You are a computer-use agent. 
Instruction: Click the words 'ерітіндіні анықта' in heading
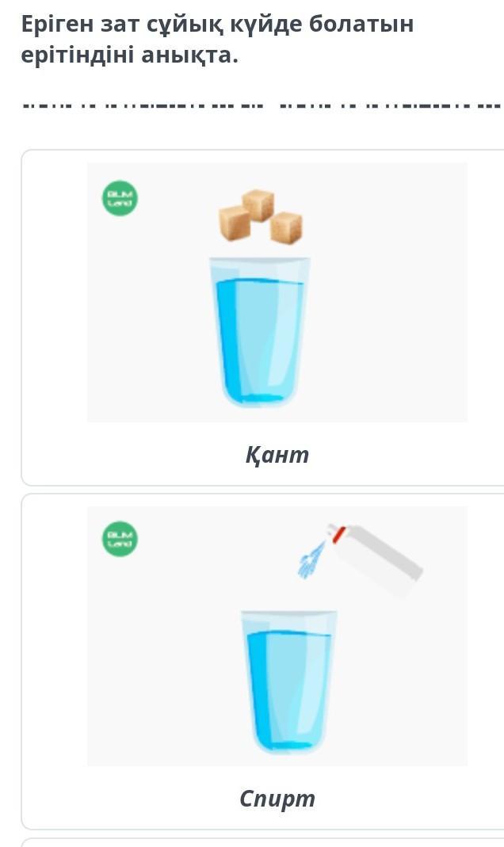pyautogui.click(x=129, y=56)
